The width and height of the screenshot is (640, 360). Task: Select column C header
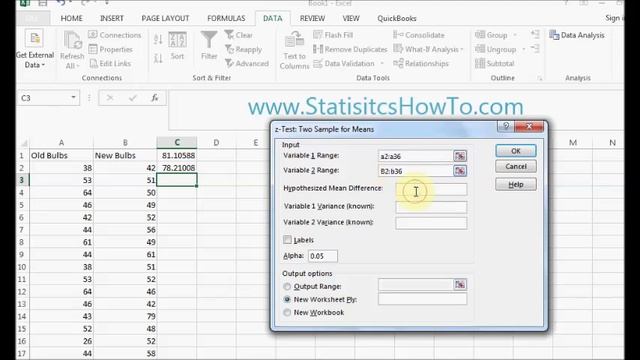[x=177, y=142]
